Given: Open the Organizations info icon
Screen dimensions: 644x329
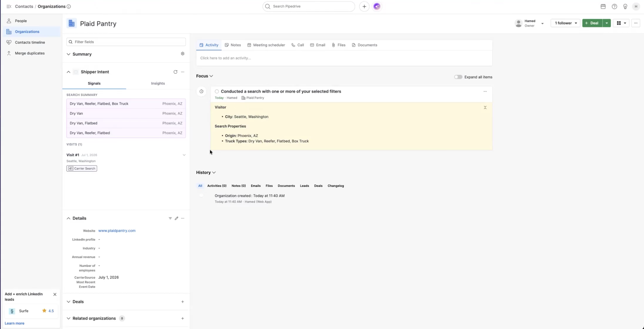Looking at the screenshot, I should click(69, 6).
